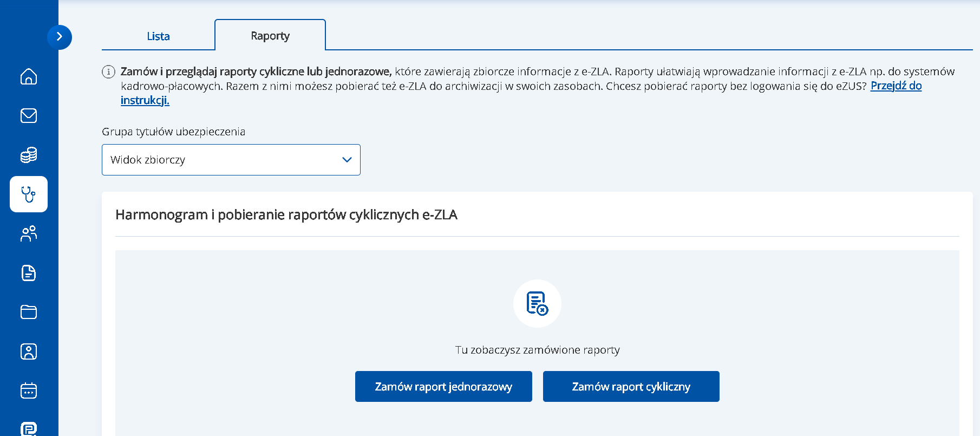Click the info icon beside the description

(x=108, y=71)
